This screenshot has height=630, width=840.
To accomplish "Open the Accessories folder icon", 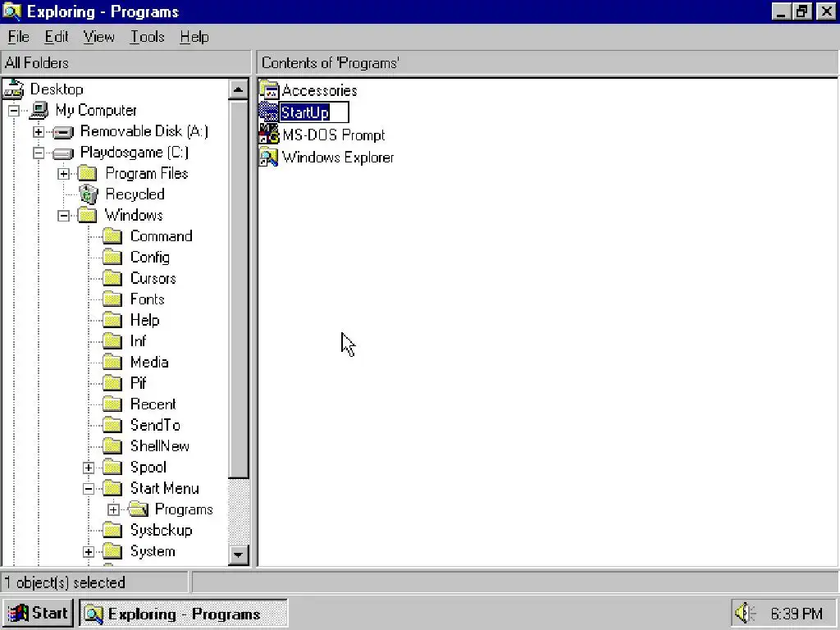I will click(x=269, y=90).
